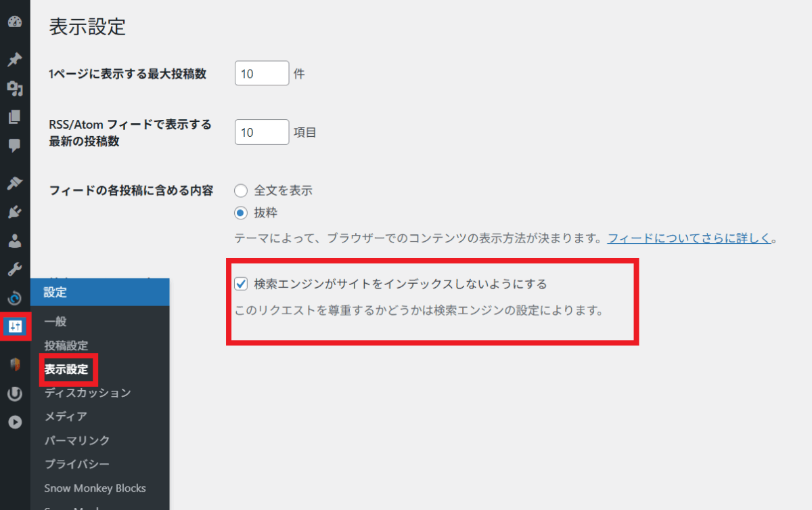This screenshot has width=812, height=510.
Task: Click the play circle icon in sidebar
Action: (15, 422)
